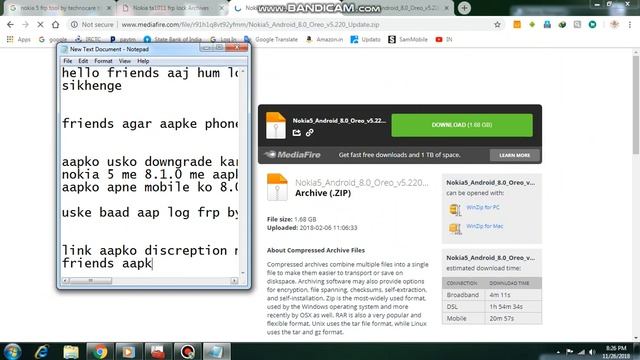
Task: Open the Chrome three-dot menu
Action: point(630,24)
